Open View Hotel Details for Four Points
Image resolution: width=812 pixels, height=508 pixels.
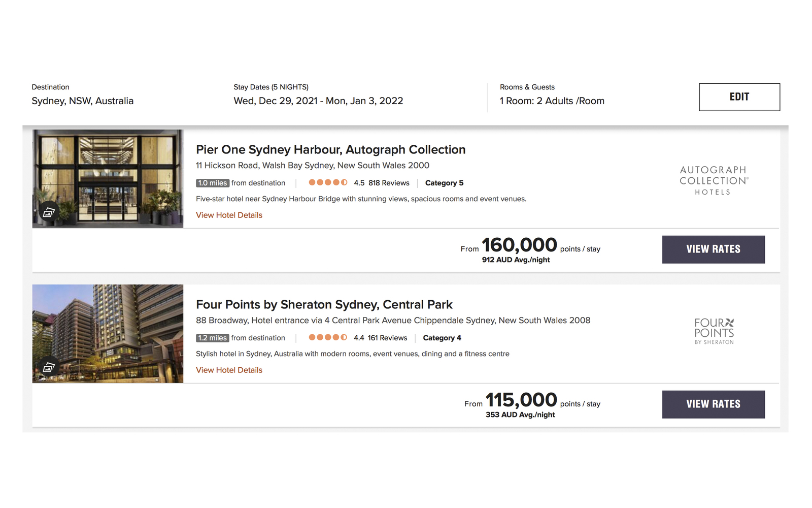pos(229,370)
